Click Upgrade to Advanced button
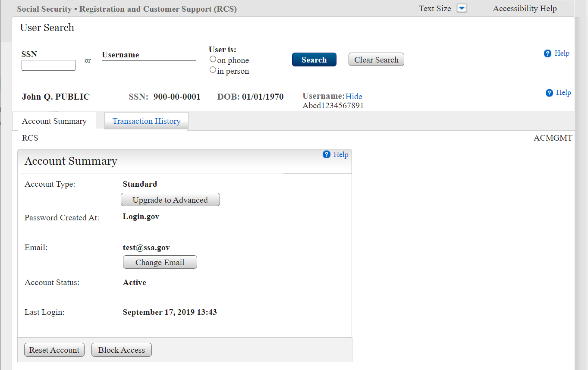This screenshot has height=370, width=588. (170, 200)
